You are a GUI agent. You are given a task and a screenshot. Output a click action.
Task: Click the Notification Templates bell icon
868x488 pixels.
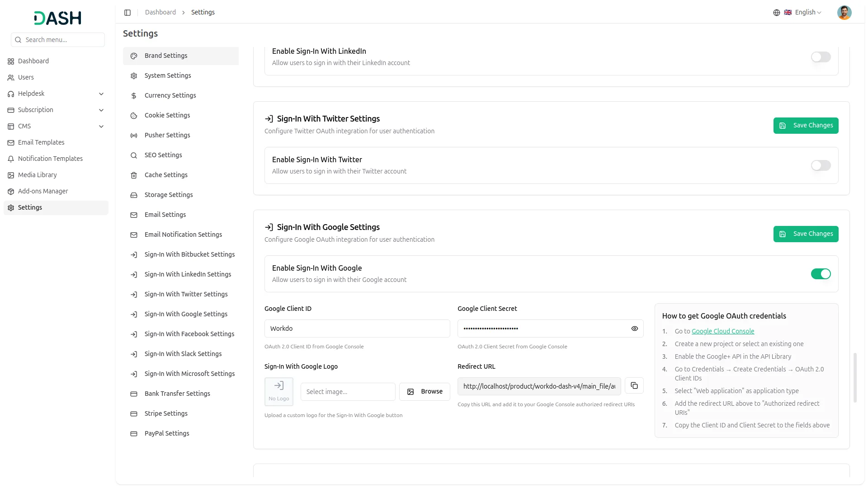(11, 159)
